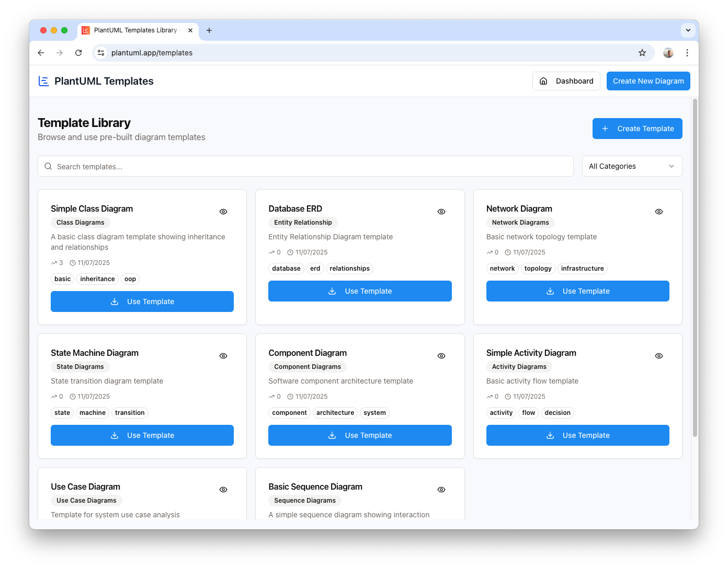Screen dimensions: 728x568
Task: Click the Basic Sequence Diagram title
Action: (x=315, y=486)
